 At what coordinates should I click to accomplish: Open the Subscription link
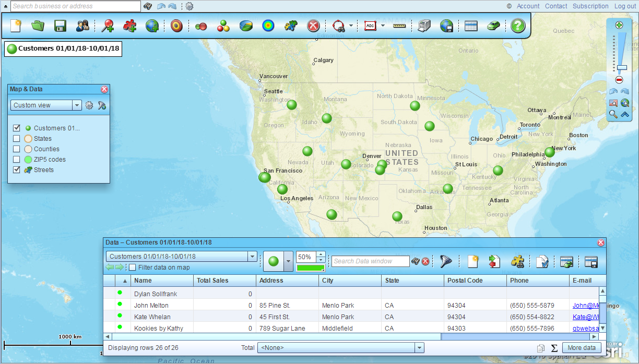point(590,6)
